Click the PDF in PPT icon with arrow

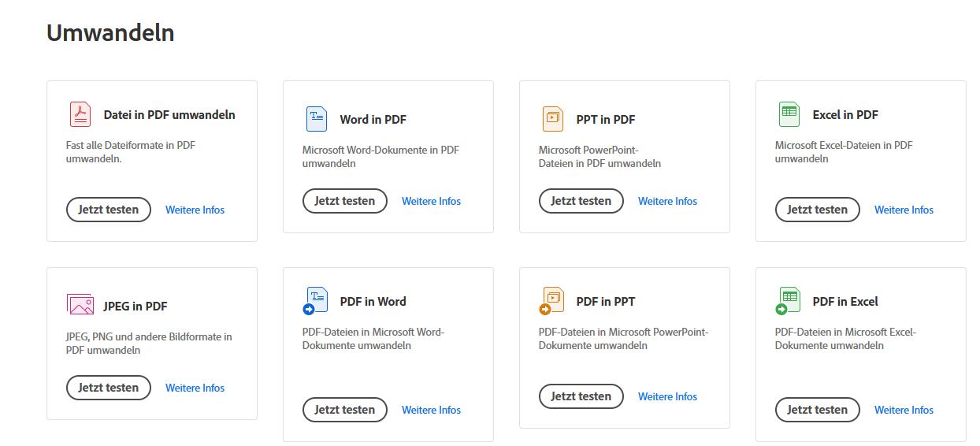pos(551,301)
